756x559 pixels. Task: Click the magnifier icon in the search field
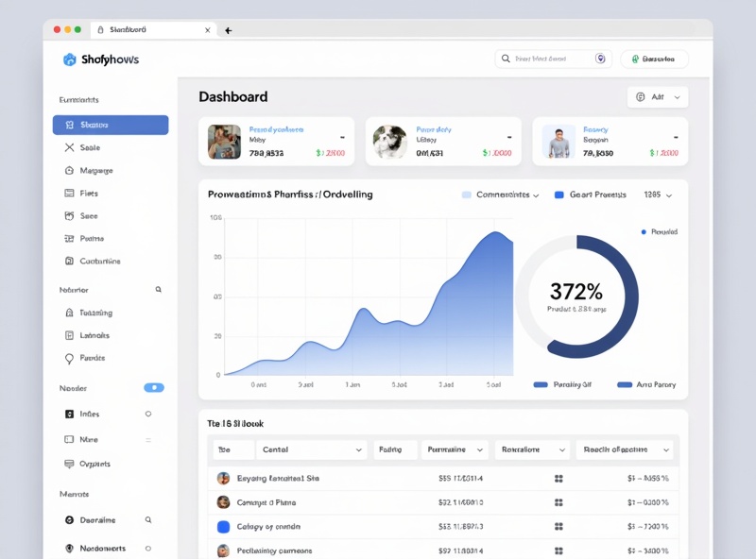(x=506, y=59)
